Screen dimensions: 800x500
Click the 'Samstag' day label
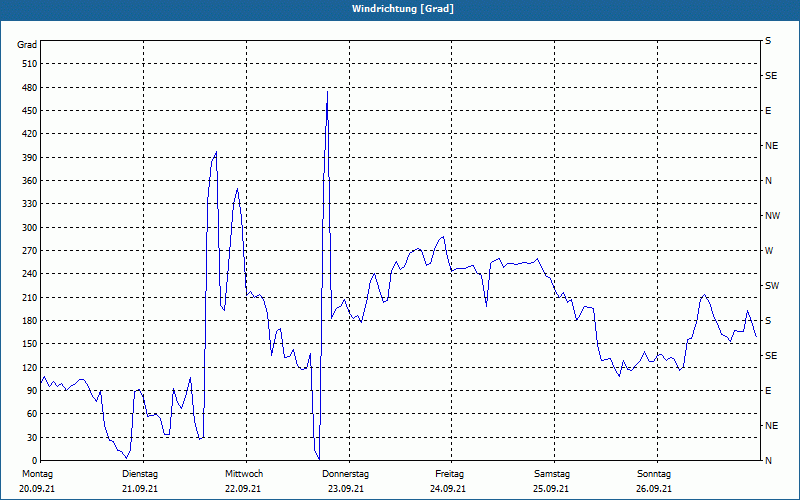tap(552, 474)
